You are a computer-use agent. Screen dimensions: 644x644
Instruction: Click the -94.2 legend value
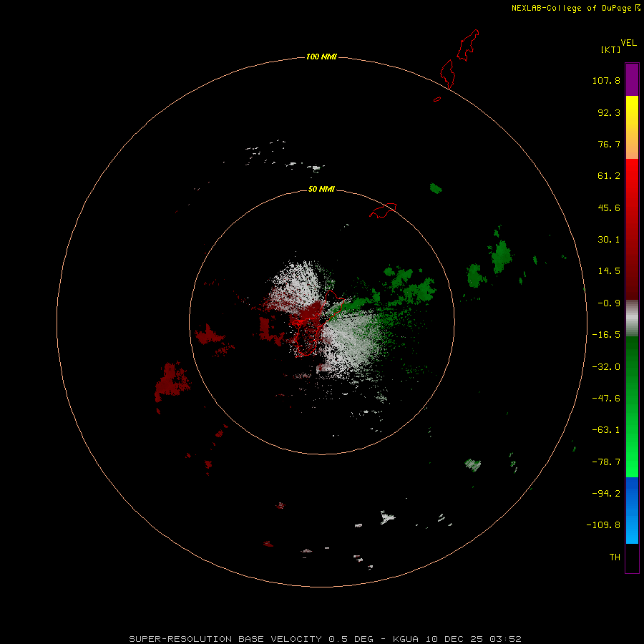tap(606, 493)
